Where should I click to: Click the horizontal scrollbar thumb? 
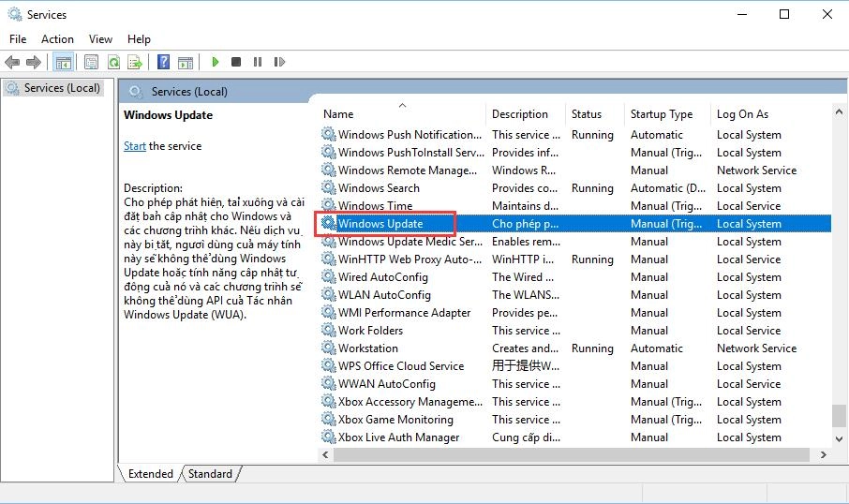572,454
